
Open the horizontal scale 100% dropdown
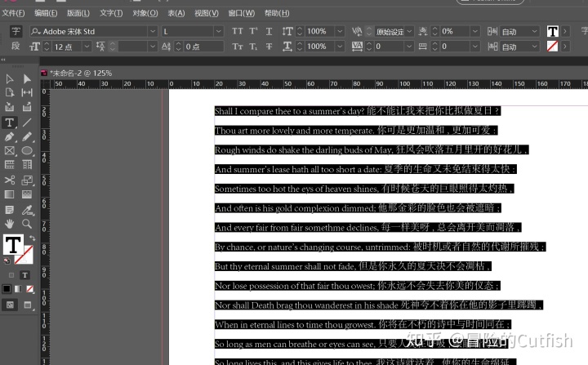coord(340,47)
